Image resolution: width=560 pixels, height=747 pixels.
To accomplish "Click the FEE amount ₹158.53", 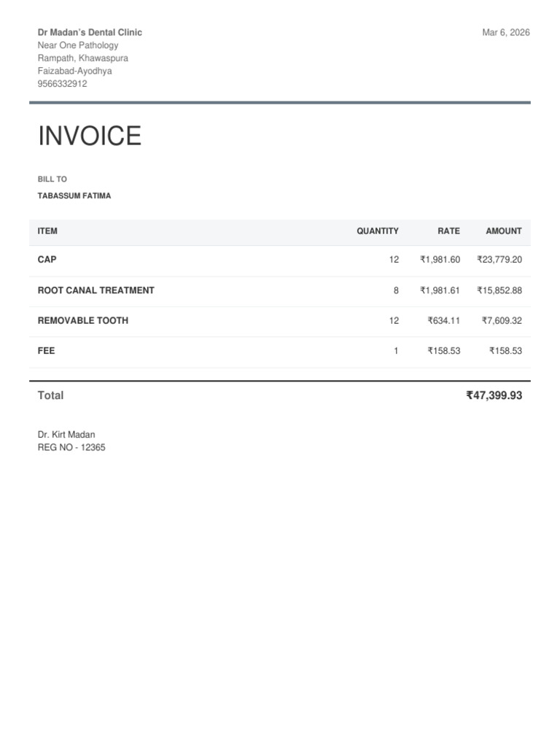I will point(506,351).
